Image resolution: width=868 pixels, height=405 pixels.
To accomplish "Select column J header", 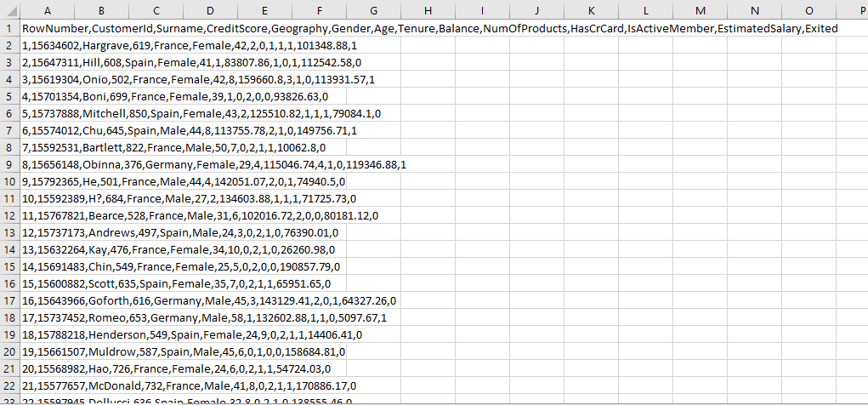I will tap(537, 10).
